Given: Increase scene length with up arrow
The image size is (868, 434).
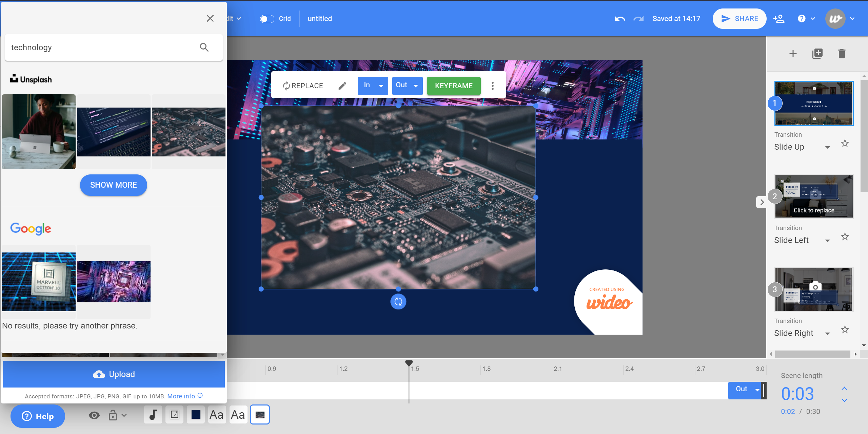Looking at the screenshot, I should point(844,388).
